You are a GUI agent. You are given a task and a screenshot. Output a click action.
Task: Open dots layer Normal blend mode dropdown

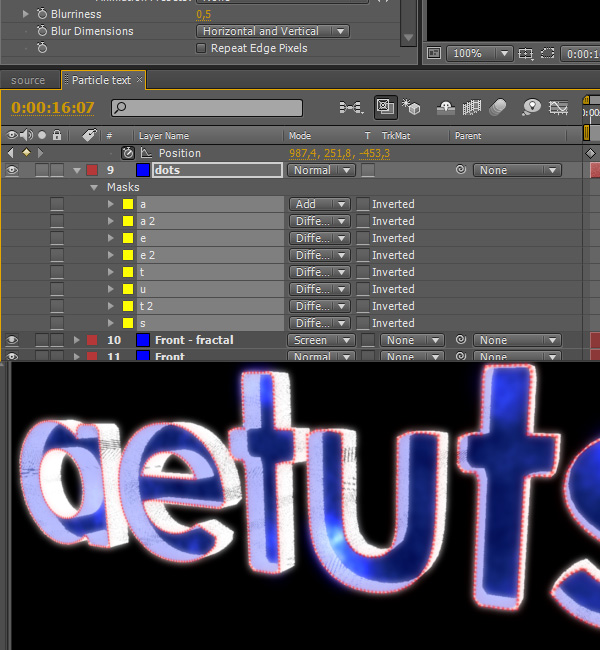point(321,170)
